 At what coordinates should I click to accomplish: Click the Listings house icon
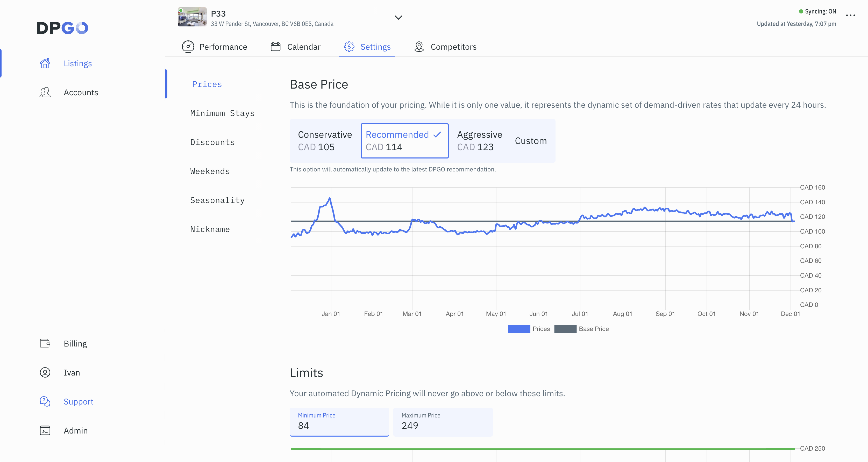click(45, 63)
